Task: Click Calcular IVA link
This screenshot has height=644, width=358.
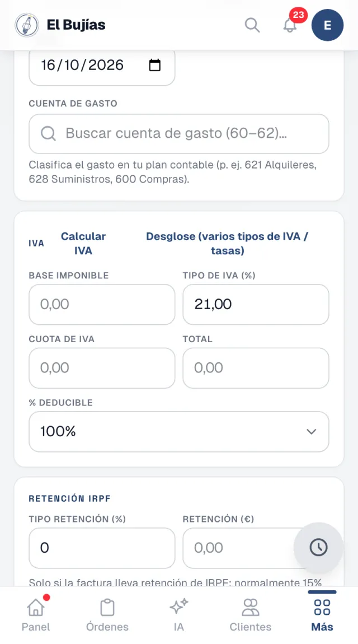Action: [83, 244]
